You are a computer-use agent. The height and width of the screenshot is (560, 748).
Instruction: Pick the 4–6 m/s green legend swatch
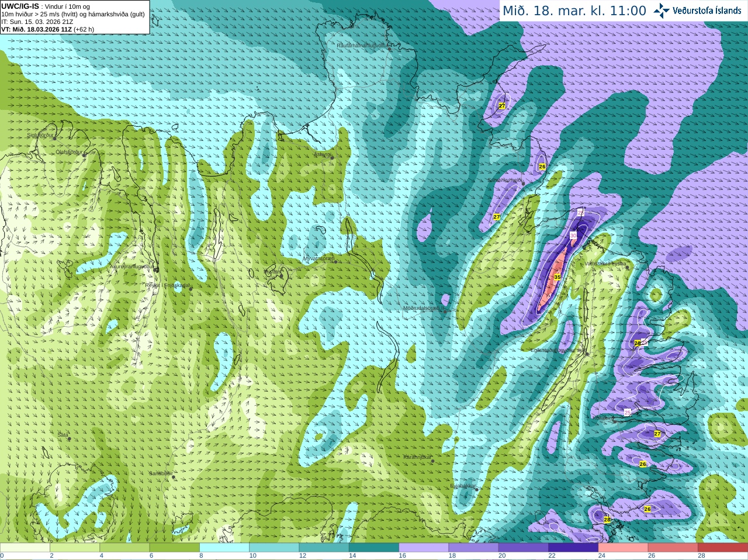point(125,548)
